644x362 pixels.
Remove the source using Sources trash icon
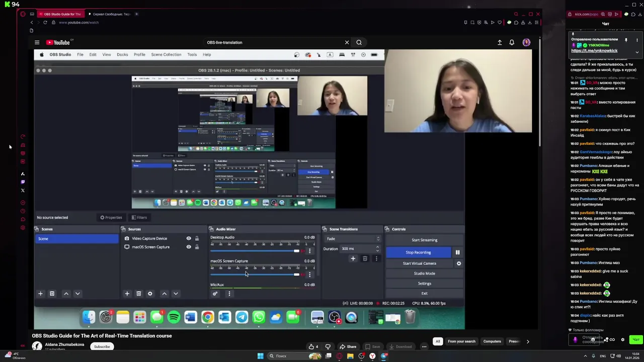coord(138,294)
